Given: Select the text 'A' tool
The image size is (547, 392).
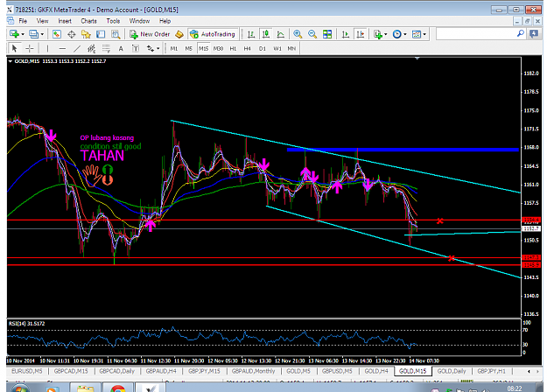Looking at the screenshot, I should 121,48.
